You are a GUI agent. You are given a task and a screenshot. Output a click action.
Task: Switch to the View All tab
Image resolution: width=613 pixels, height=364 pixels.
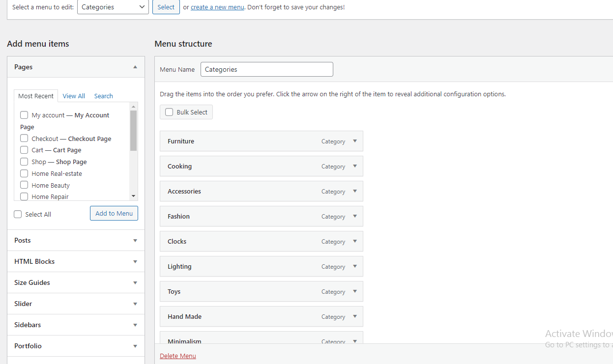coord(74,96)
